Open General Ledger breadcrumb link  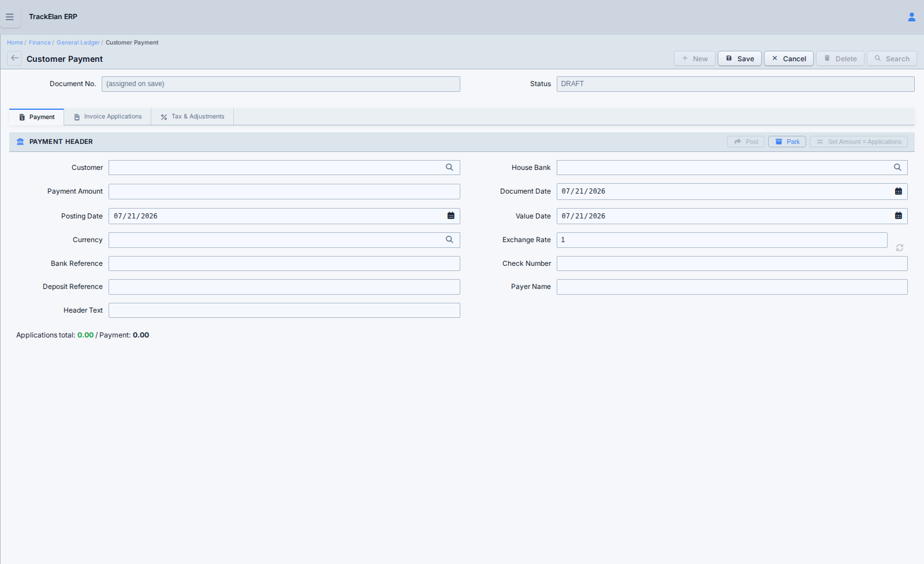point(78,43)
